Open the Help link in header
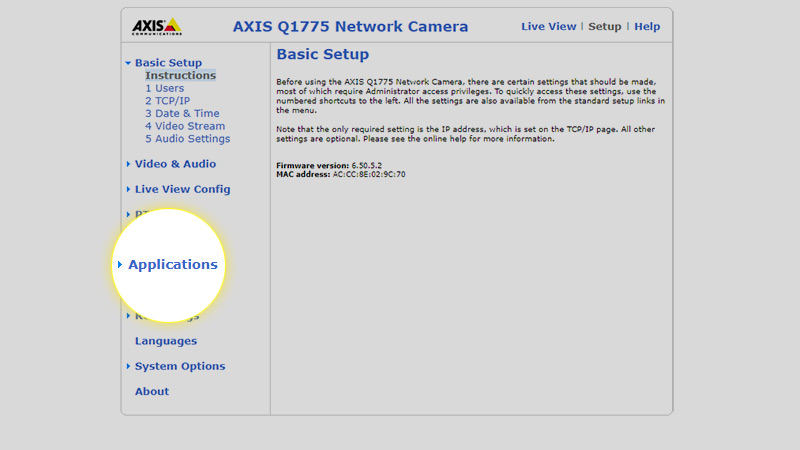Image resolution: width=800 pixels, height=450 pixels. click(647, 27)
